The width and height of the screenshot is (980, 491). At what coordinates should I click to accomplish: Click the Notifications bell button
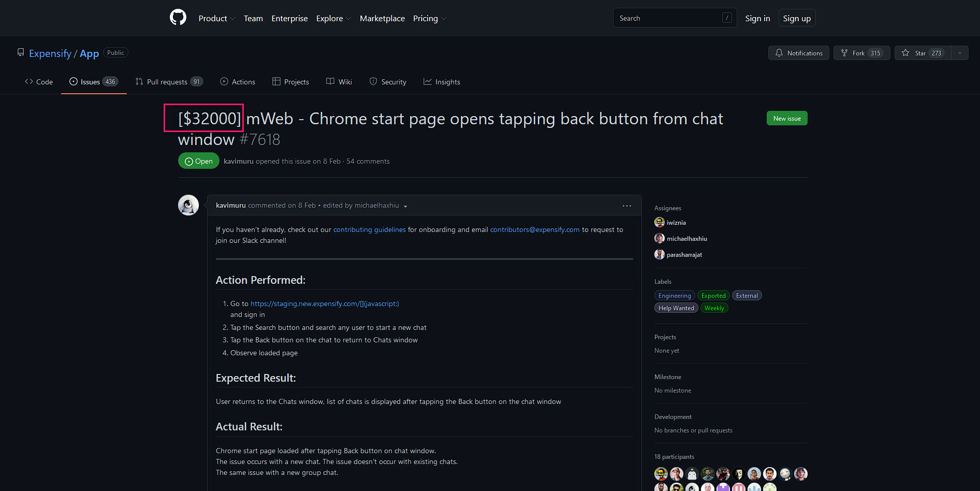coord(799,53)
